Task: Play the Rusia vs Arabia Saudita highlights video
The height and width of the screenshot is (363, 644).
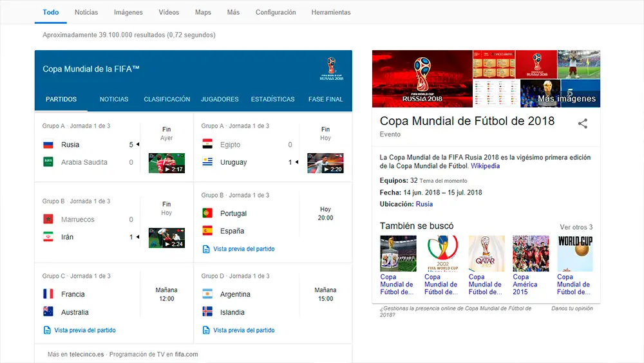Action: [166, 163]
